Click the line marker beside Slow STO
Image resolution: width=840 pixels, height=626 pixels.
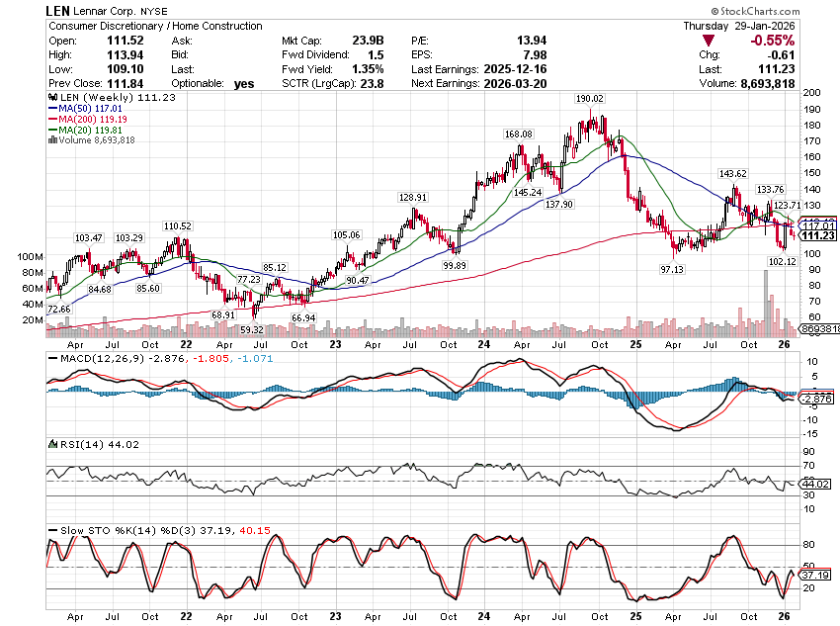52,531
